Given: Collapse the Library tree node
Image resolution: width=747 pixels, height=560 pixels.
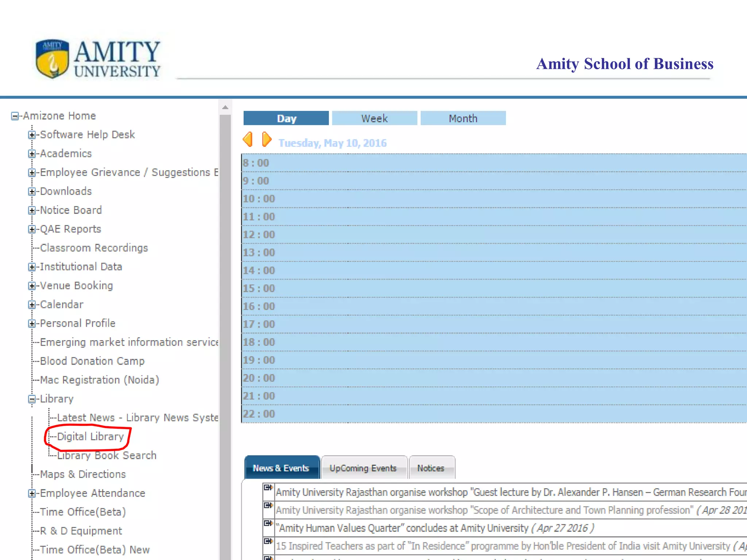Looking at the screenshot, I should click(32, 399).
